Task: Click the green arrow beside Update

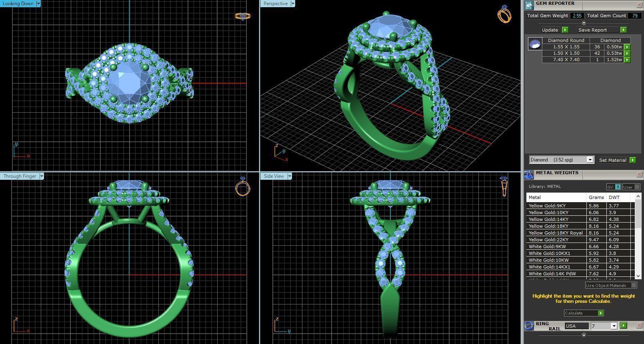Action: pyautogui.click(x=565, y=30)
